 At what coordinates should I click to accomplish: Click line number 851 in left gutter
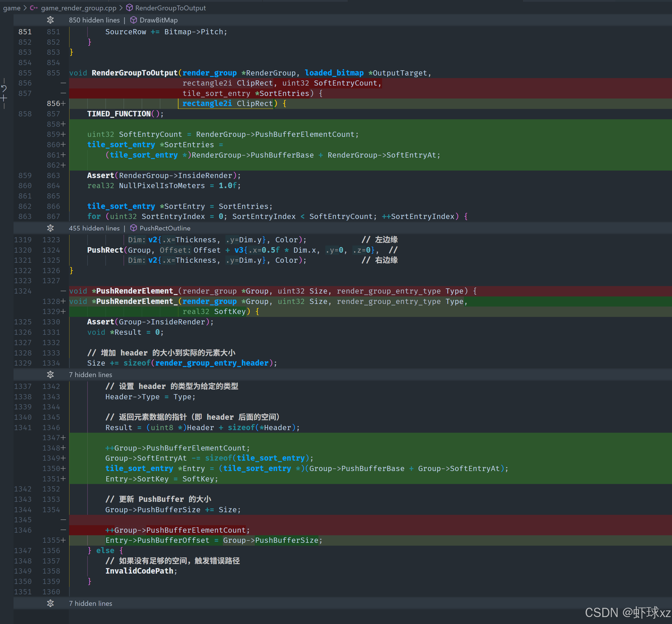point(25,32)
